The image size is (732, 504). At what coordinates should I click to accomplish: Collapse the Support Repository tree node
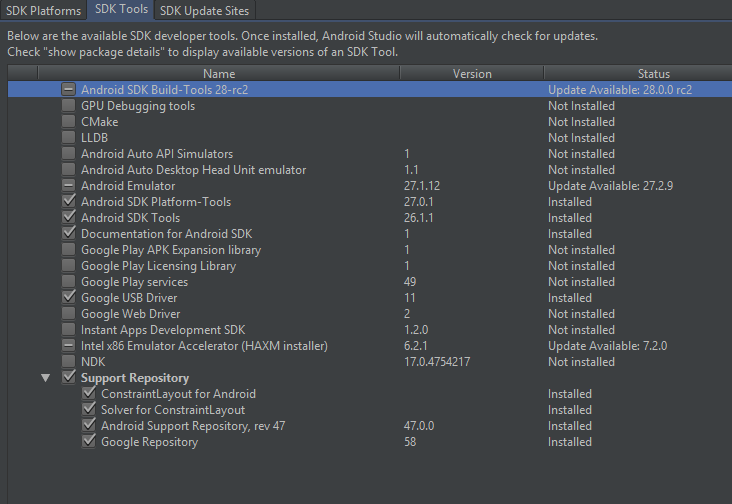(45, 378)
